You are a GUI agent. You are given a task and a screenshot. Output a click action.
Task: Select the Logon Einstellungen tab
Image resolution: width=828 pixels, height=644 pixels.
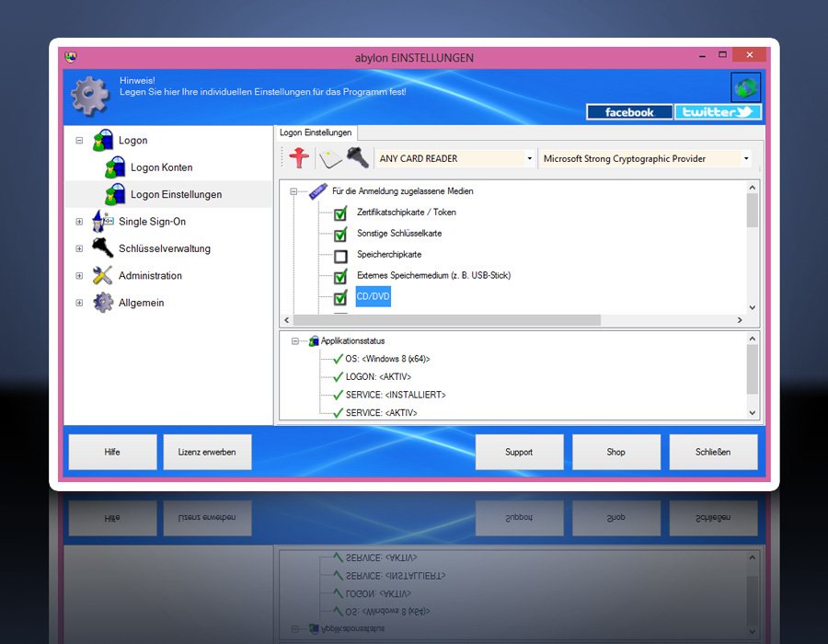(x=316, y=132)
